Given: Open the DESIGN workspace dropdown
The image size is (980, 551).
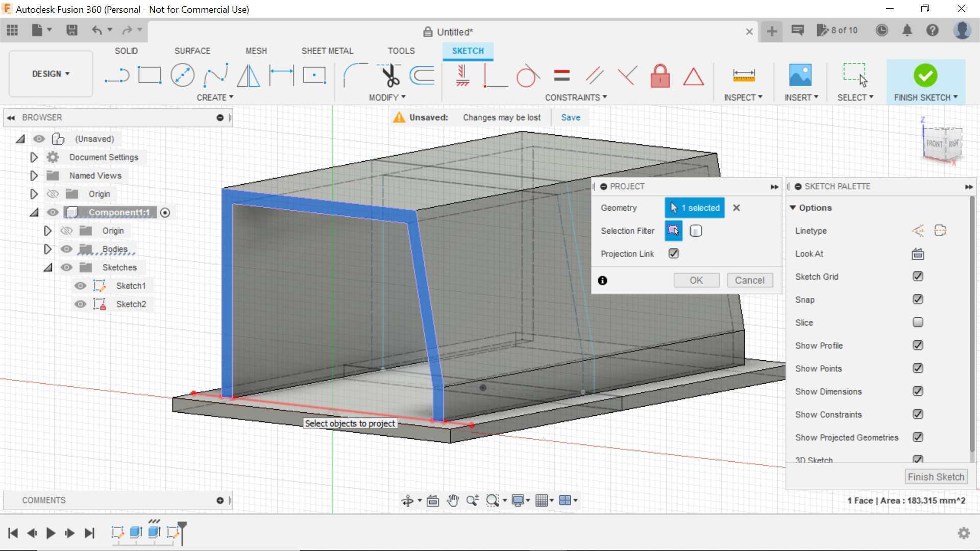Looking at the screenshot, I should click(50, 73).
